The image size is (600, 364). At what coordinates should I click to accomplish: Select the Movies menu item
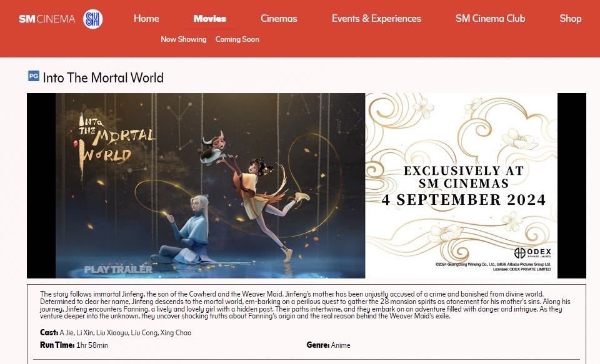[210, 18]
